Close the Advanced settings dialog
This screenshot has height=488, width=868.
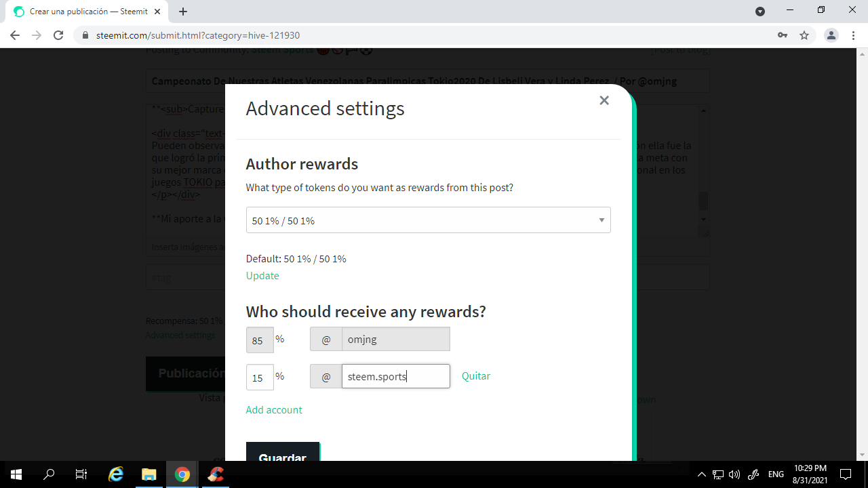[604, 100]
